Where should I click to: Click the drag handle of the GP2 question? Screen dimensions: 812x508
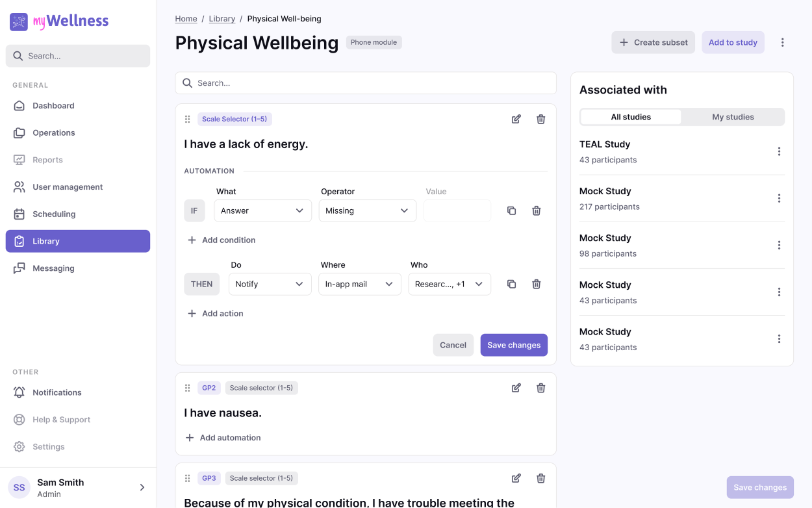click(x=187, y=388)
